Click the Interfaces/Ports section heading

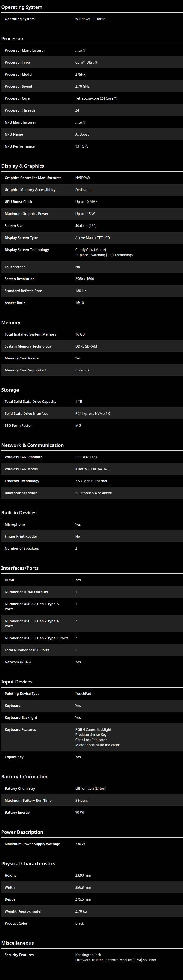[x=20, y=568]
